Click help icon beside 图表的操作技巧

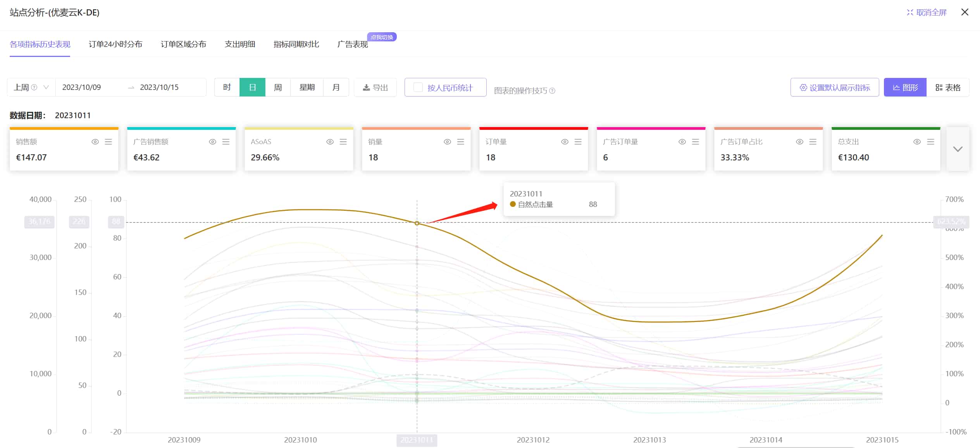pos(553,91)
